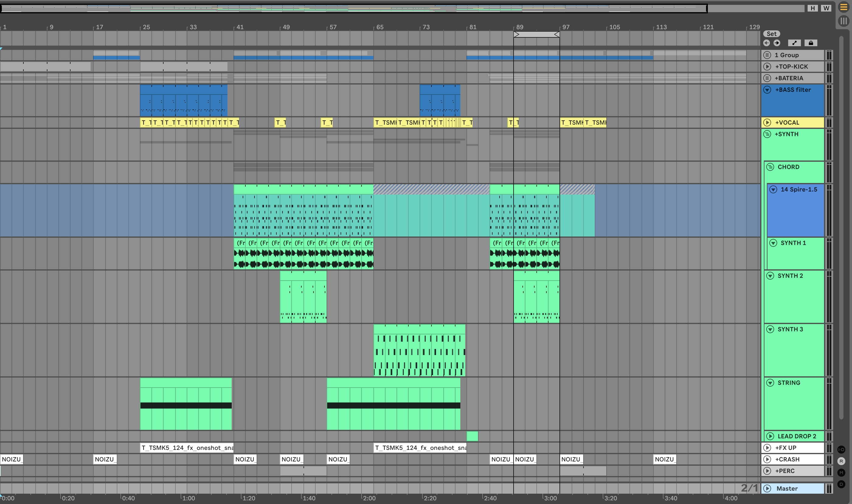Toggle I-O section visibility button
The width and height of the screenshot is (852, 504).
841,449
